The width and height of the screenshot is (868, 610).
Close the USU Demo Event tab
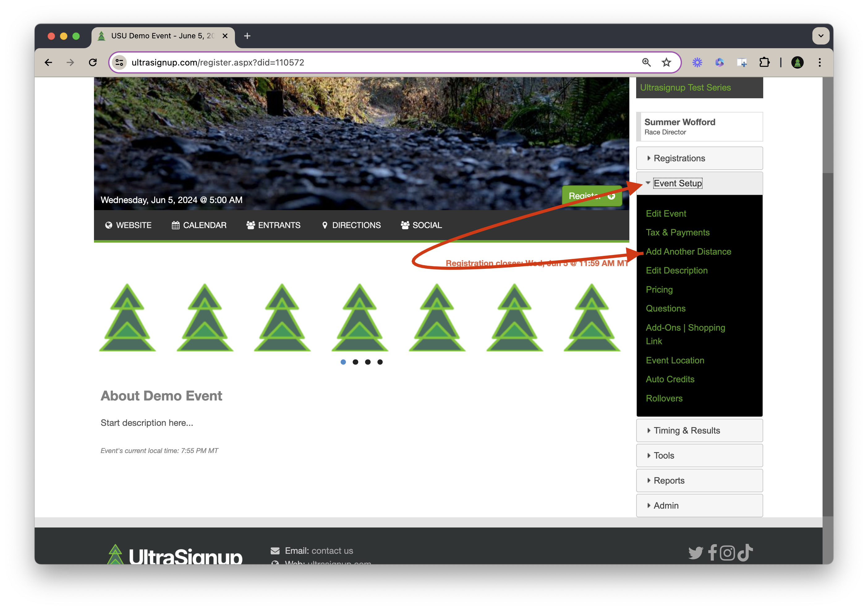(x=225, y=36)
